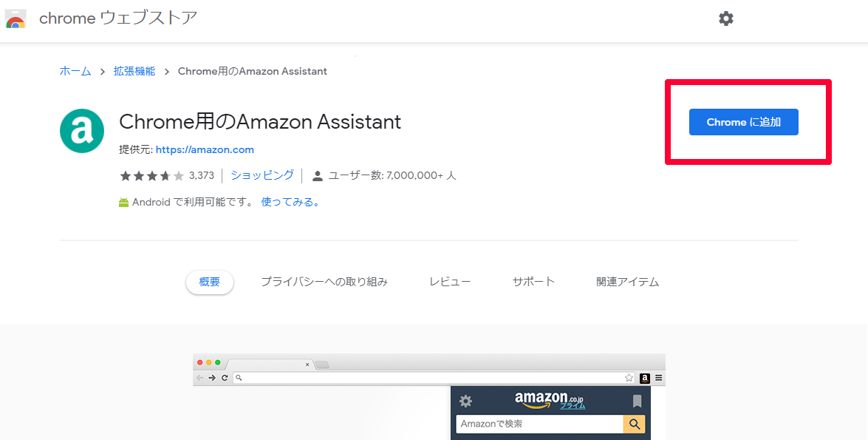Click the Chrome用のAmazon Assistant heading

[x=260, y=122]
